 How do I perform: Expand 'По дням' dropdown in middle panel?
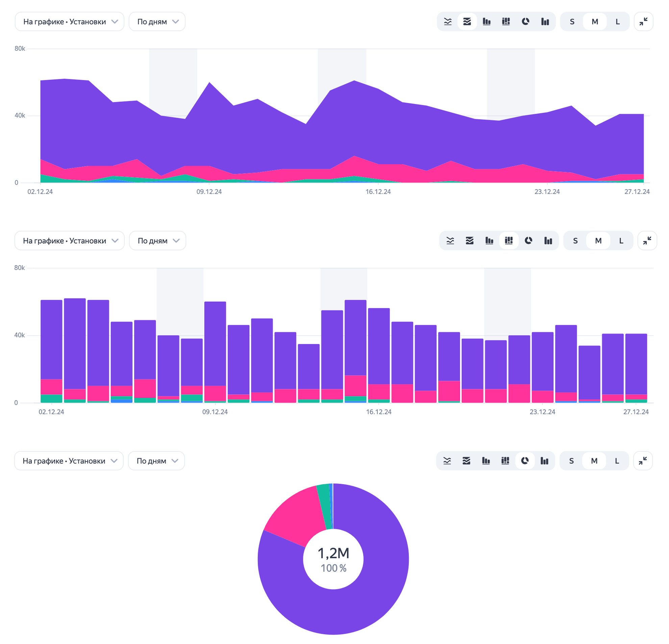pos(157,241)
